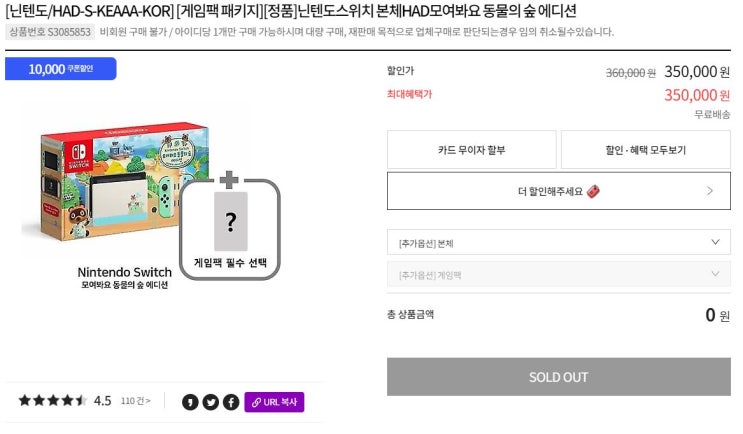The height and width of the screenshot is (434, 743).
Task: Open the 게임팩 additional option dropdown
Action: click(559, 274)
